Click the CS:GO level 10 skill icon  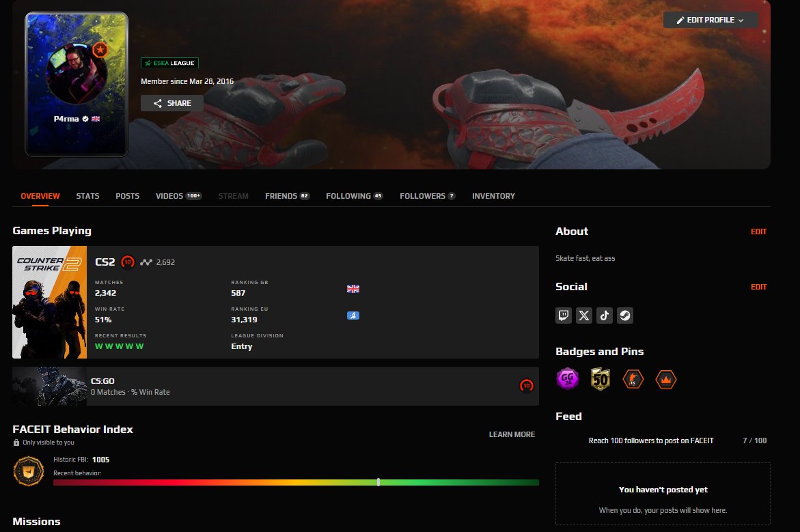point(527,386)
